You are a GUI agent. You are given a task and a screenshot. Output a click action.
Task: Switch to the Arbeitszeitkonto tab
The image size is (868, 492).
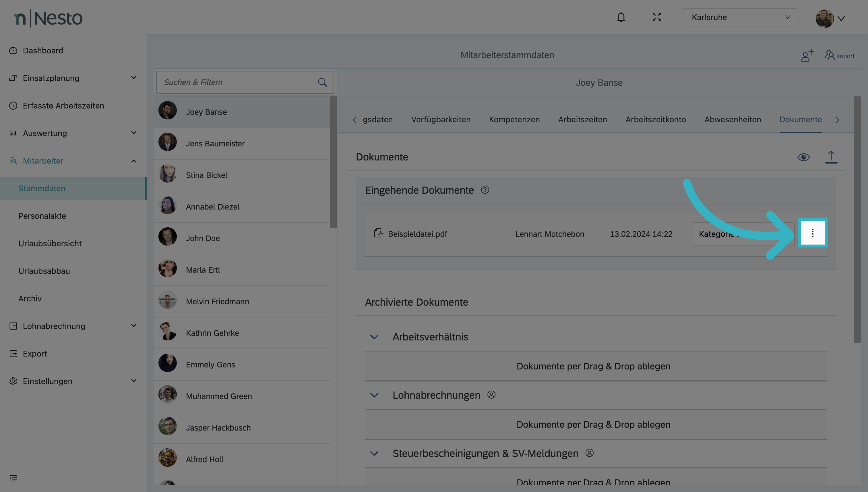pyautogui.click(x=655, y=120)
